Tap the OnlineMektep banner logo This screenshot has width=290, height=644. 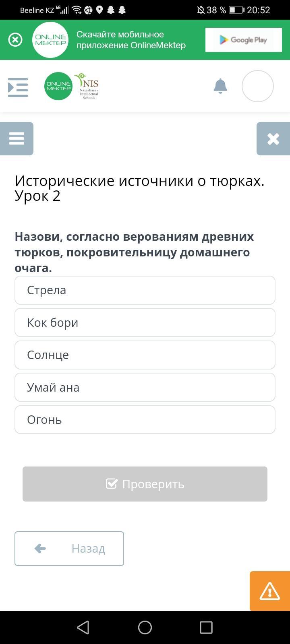click(x=50, y=40)
